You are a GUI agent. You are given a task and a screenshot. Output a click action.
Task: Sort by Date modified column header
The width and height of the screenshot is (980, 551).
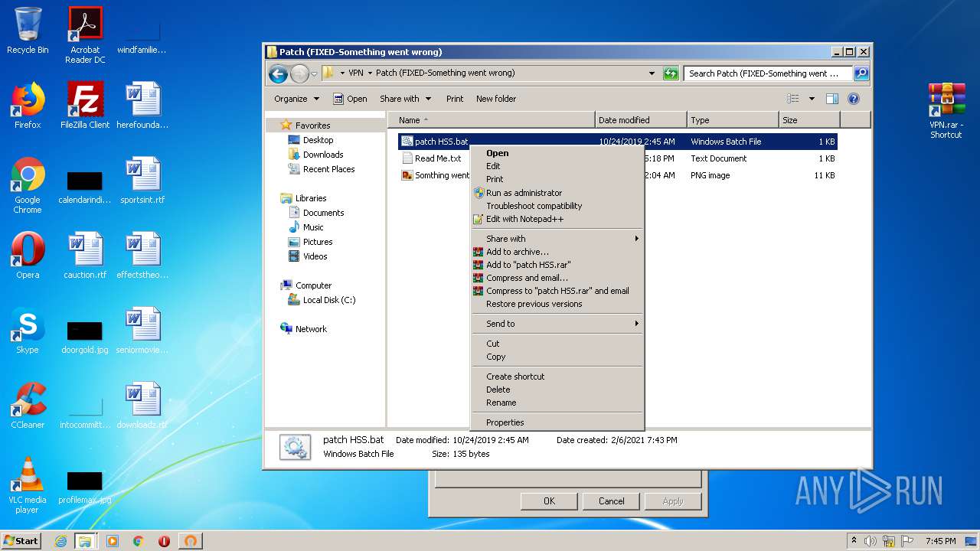(641, 120)
